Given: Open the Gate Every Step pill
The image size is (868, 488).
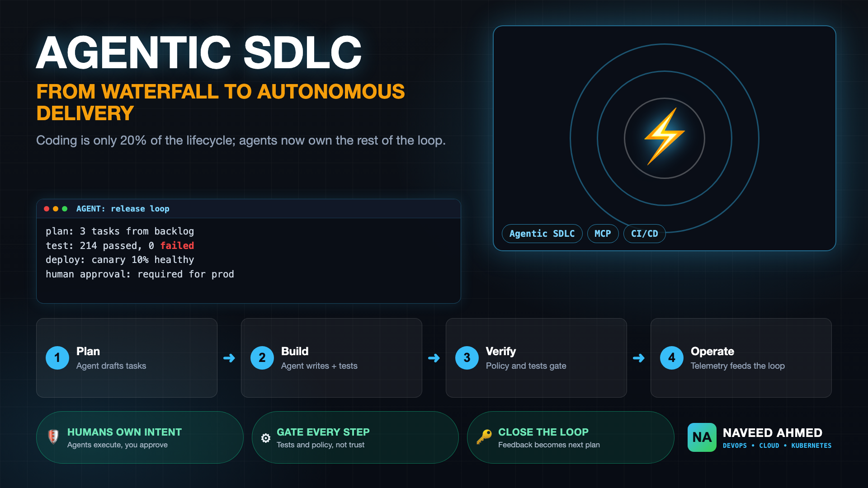Looking at the screenshot, I should point(355,437).
